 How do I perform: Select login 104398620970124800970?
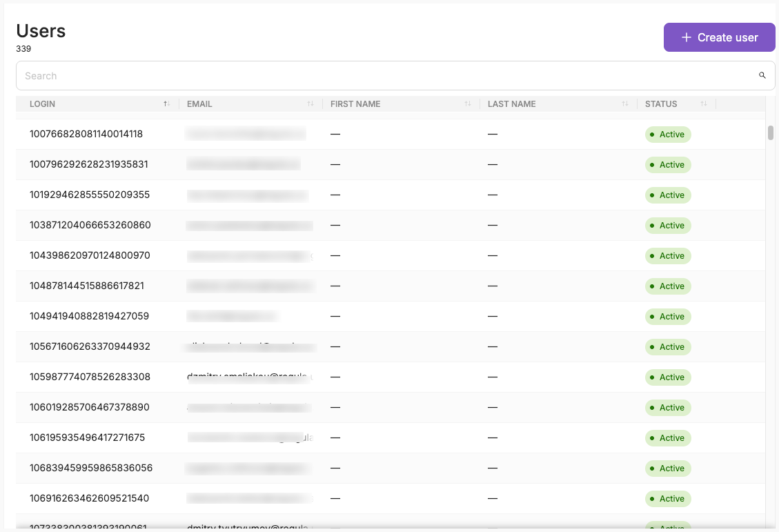click(90, 255)
